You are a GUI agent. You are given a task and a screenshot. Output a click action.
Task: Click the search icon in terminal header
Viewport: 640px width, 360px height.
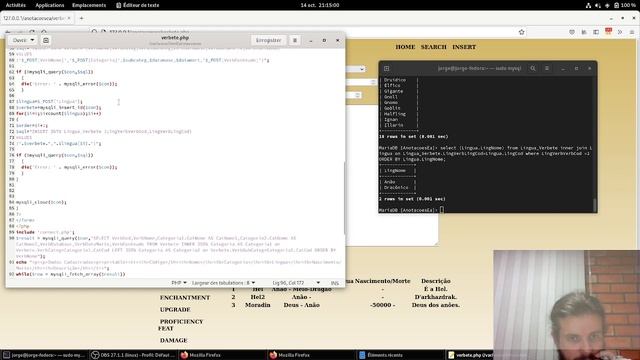tap(533, 69)
